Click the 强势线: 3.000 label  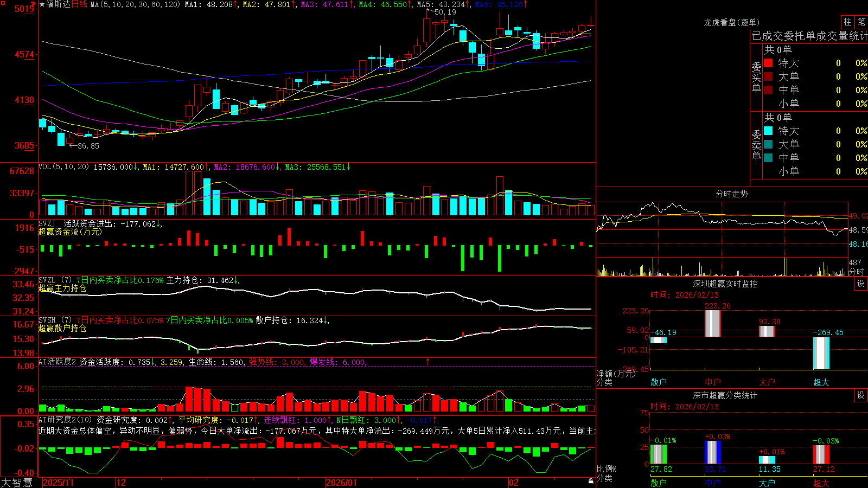point(277,362)
